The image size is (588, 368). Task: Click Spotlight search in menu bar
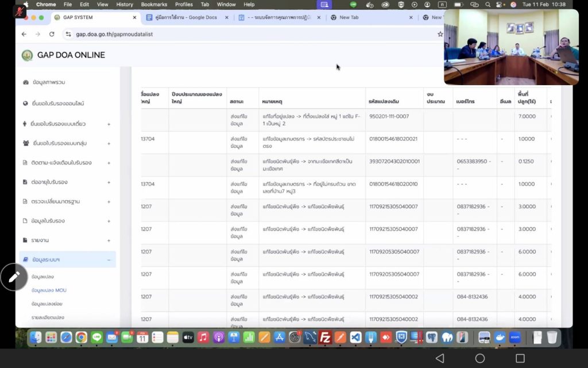point(488,5)
